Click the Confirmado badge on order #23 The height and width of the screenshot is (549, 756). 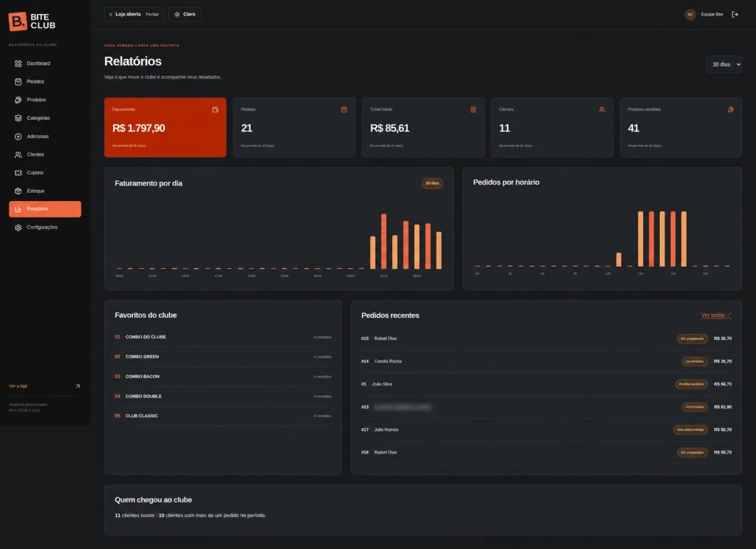coord(695,407)
